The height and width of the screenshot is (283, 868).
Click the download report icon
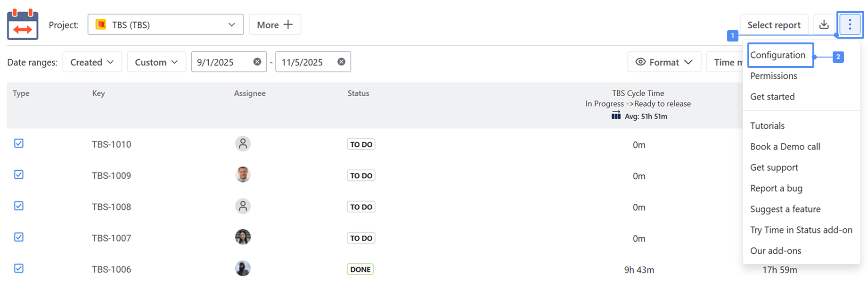pos(824,25)
